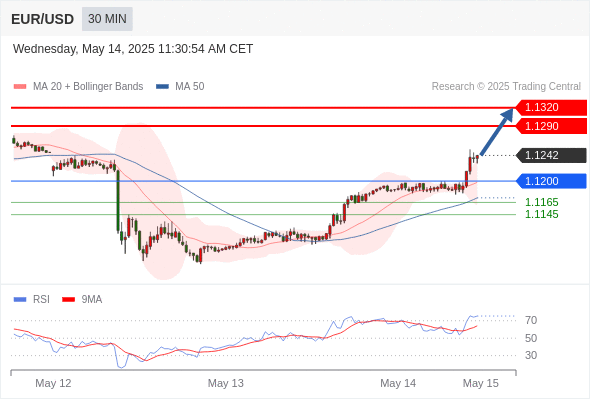Click the 1.1165 support level label
Image resolution: width=590 pixels, height=400 pixels.
point(541,202)
